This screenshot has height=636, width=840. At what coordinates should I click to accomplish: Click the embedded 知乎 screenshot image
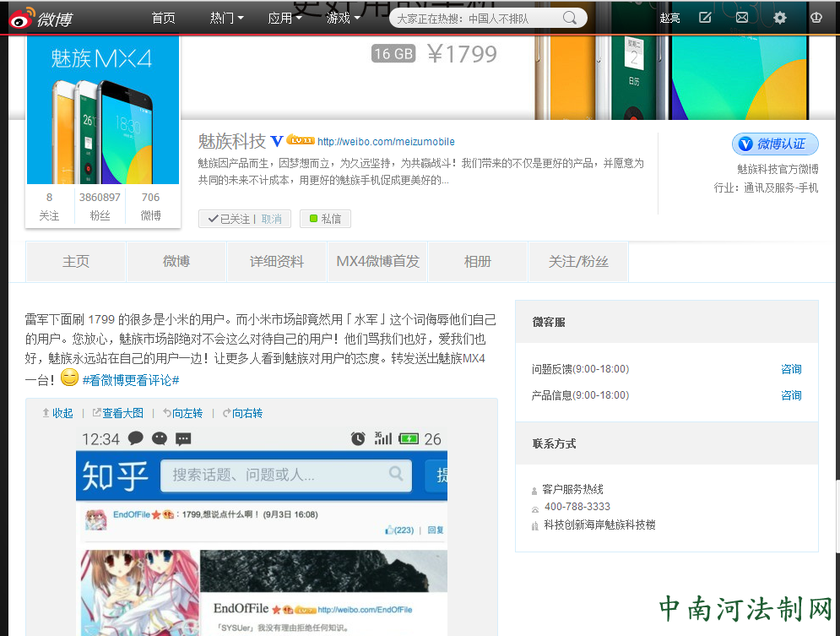(262, 531)
